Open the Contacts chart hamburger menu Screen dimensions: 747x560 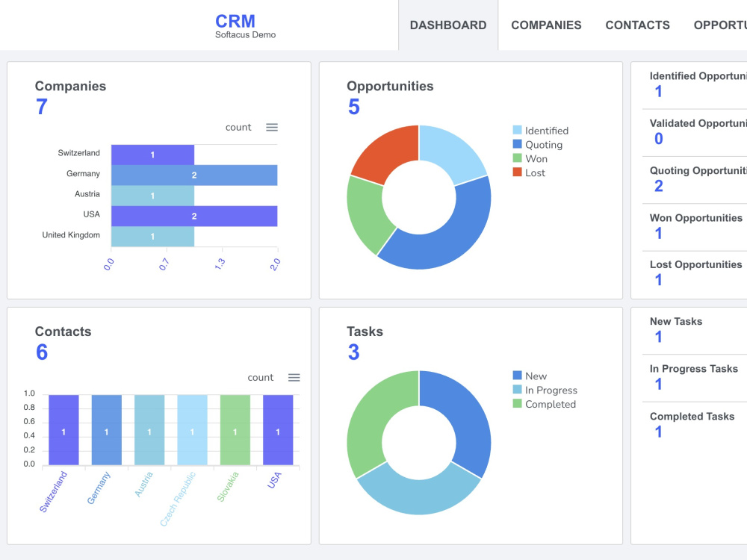click(294, 377)
